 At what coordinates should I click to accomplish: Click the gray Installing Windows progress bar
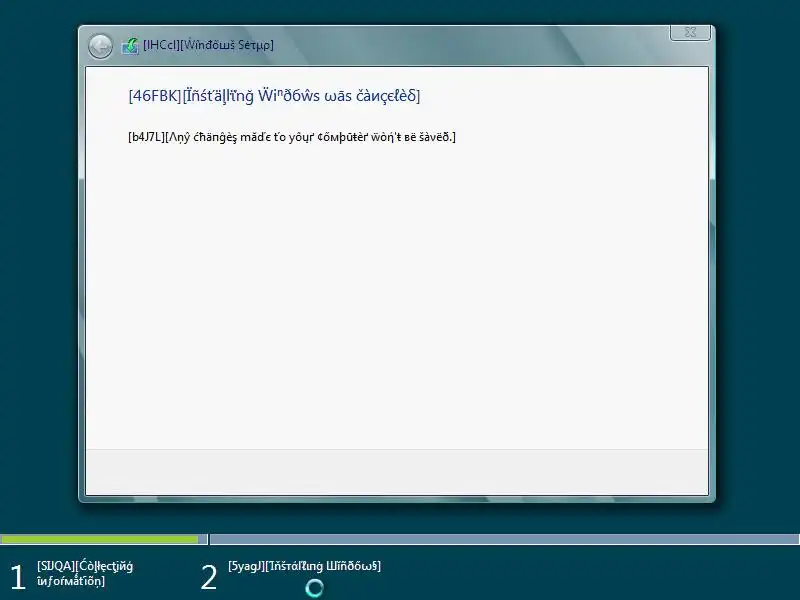tap(505, 539)
